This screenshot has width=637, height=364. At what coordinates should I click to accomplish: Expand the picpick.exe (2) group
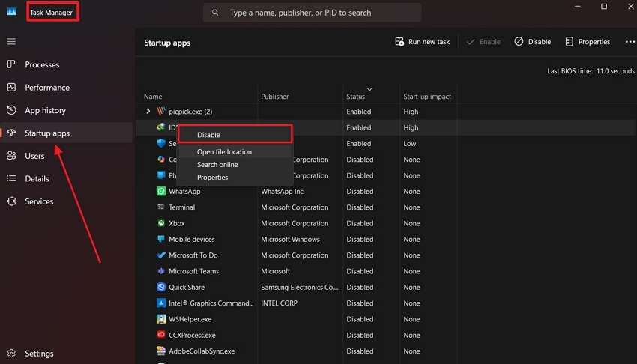(x=148, y=111)
